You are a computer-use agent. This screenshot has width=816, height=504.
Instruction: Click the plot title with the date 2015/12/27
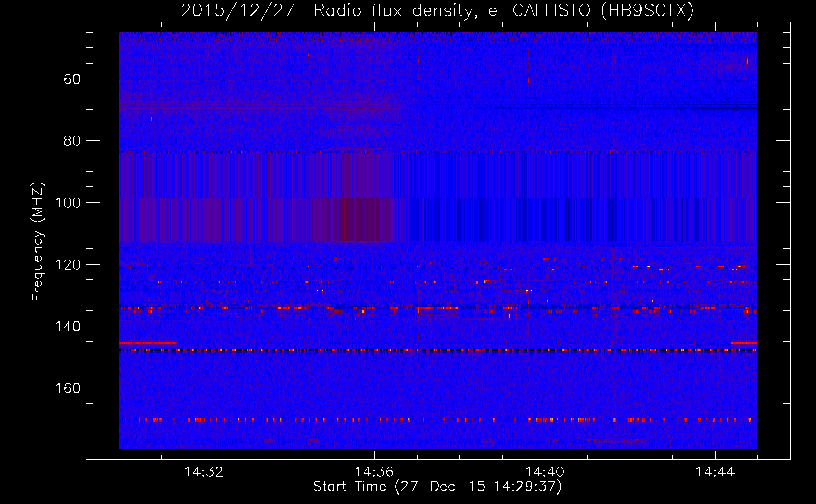[437, 11]
